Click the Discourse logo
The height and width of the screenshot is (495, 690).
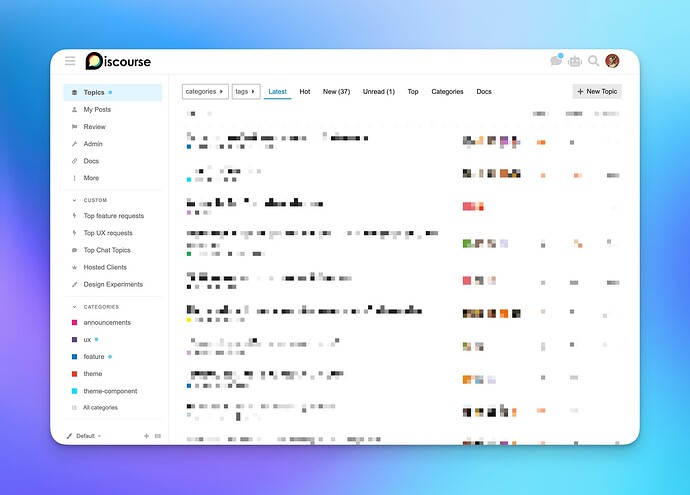118,61
